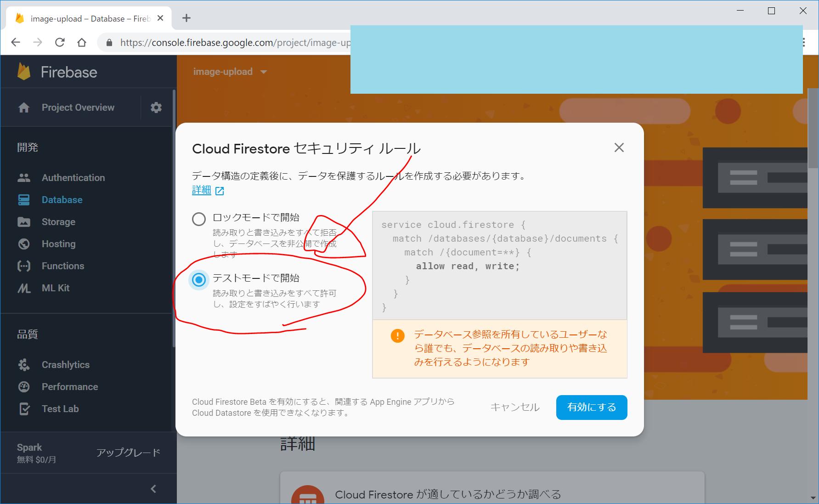Image resolution: width=819 pixels, height=504 pixels.
Task: Select the テストモードで開始 radio button
Action: [199, 279]
